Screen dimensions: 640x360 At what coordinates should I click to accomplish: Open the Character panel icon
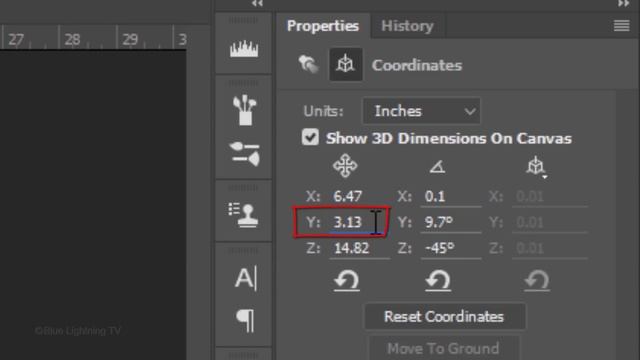[x=246, y=278]
